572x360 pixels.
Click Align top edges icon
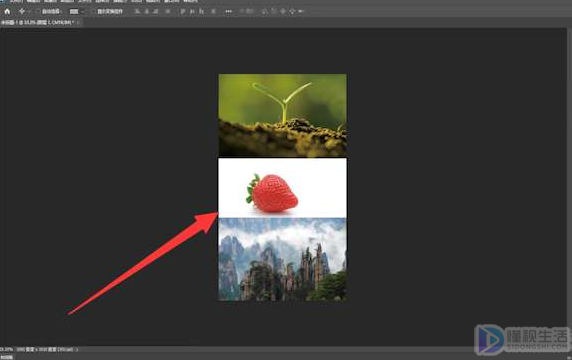[183, 11]
